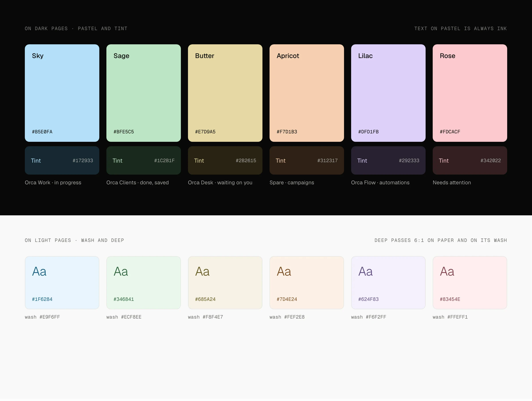Image resolution: width=532 pixels, height=401 pixels.
Task: Select the Rose pastel swatch
Action: coord(470,93)
